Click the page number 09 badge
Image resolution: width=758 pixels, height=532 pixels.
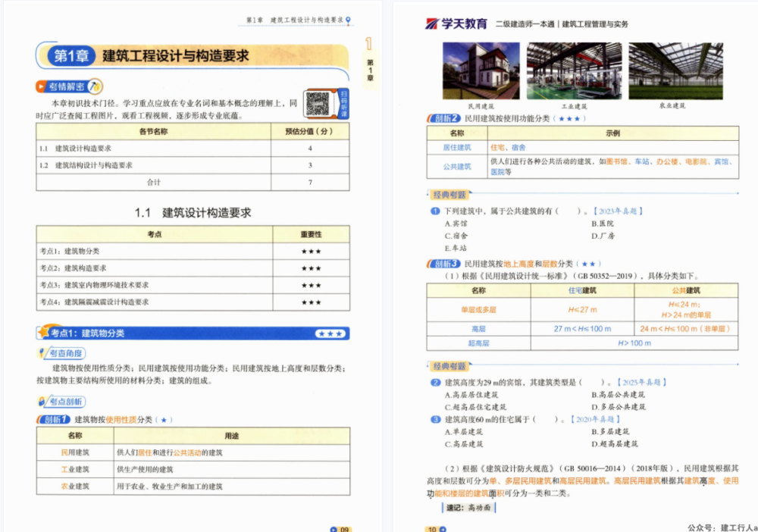click(339, 529)
